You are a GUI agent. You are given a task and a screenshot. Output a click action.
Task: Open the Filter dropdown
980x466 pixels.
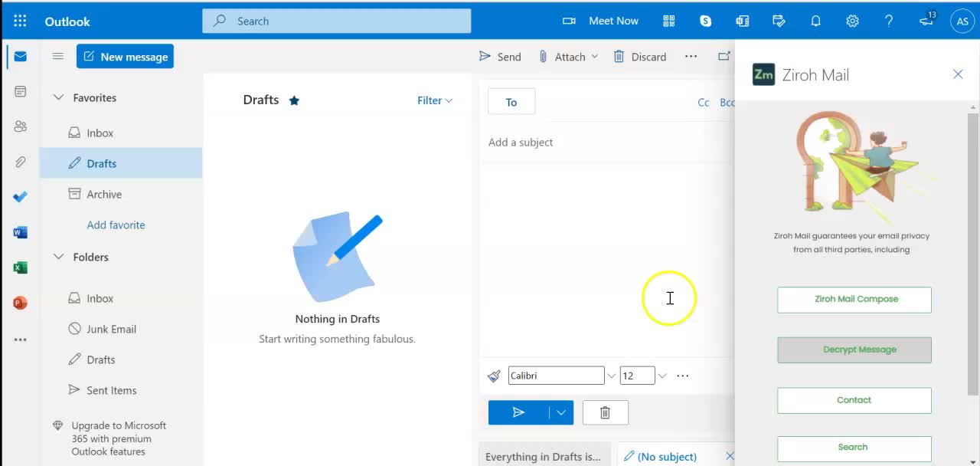(434, 100)
